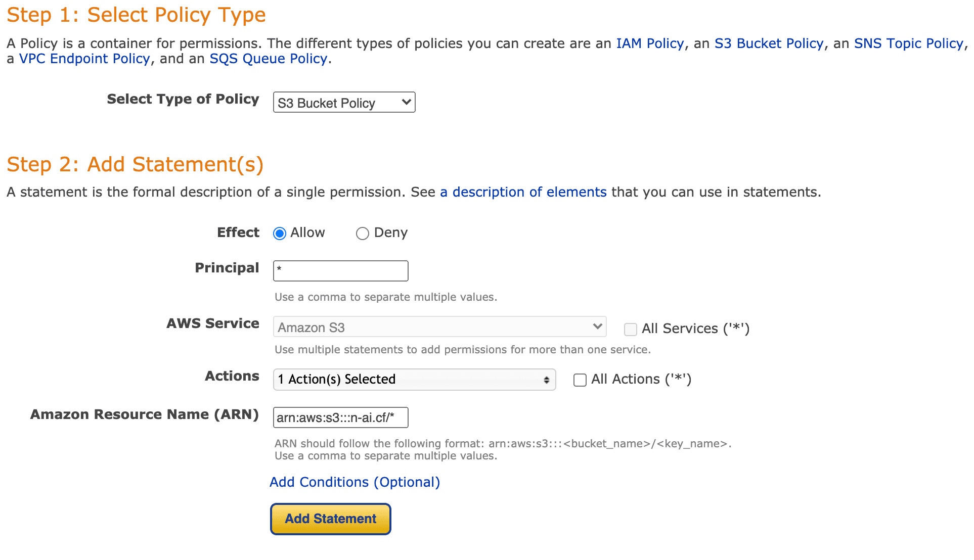Select the Allow effect radio button
Viewport: 974px width, 560px height.
point(280,234)
